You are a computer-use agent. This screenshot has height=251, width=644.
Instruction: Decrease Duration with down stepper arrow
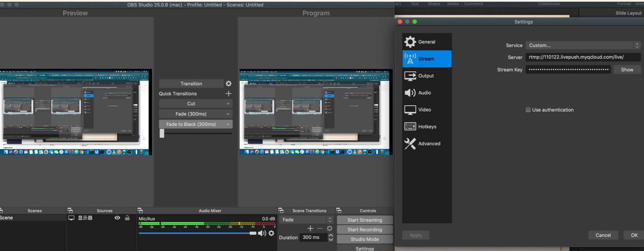331,240
